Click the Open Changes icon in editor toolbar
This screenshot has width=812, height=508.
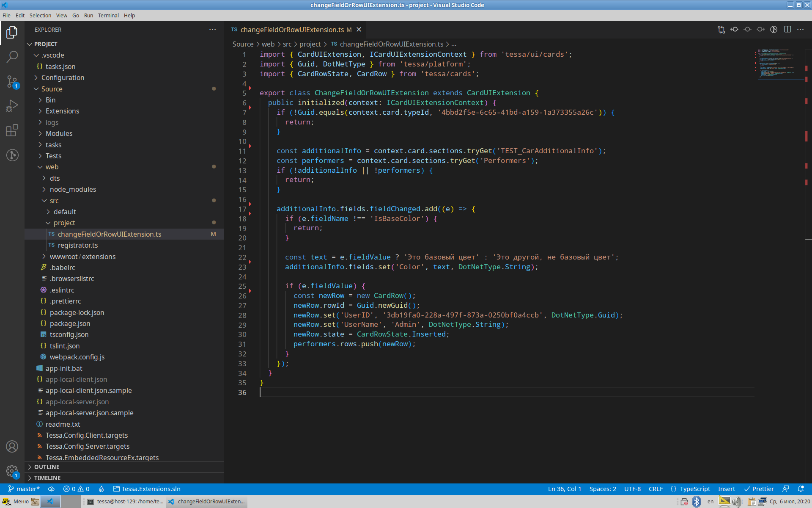[721, 30]
